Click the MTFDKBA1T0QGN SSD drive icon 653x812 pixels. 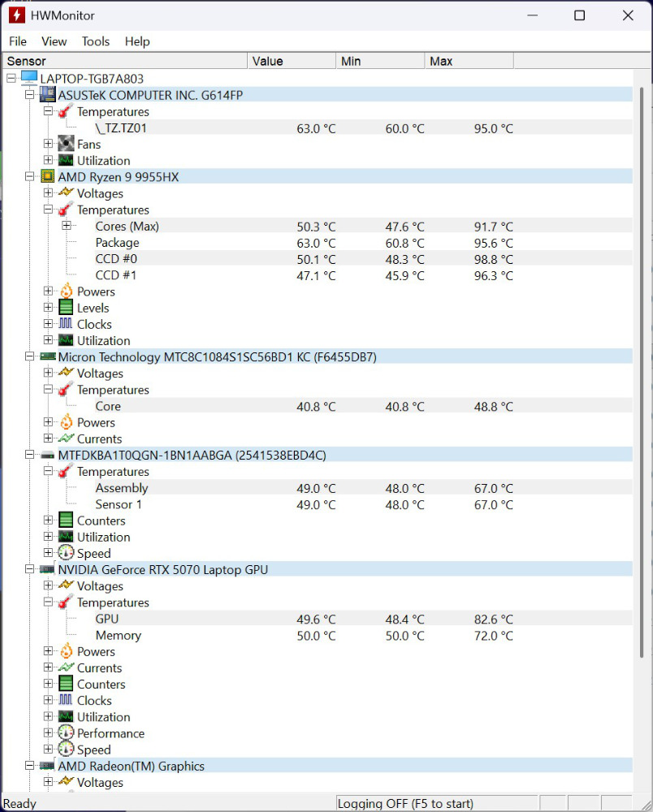point(48,456)
